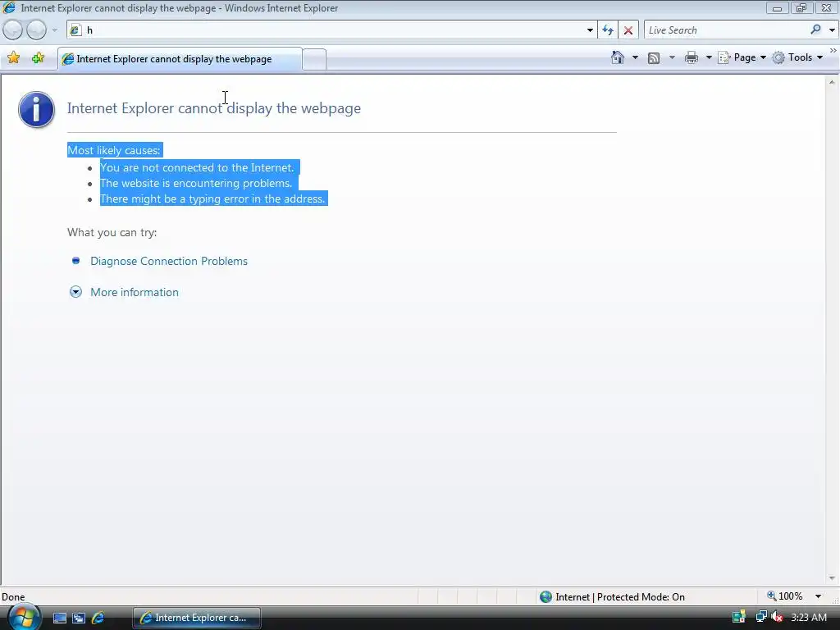
Task: Click 'What you can try:' text
Action: [112, 232]
